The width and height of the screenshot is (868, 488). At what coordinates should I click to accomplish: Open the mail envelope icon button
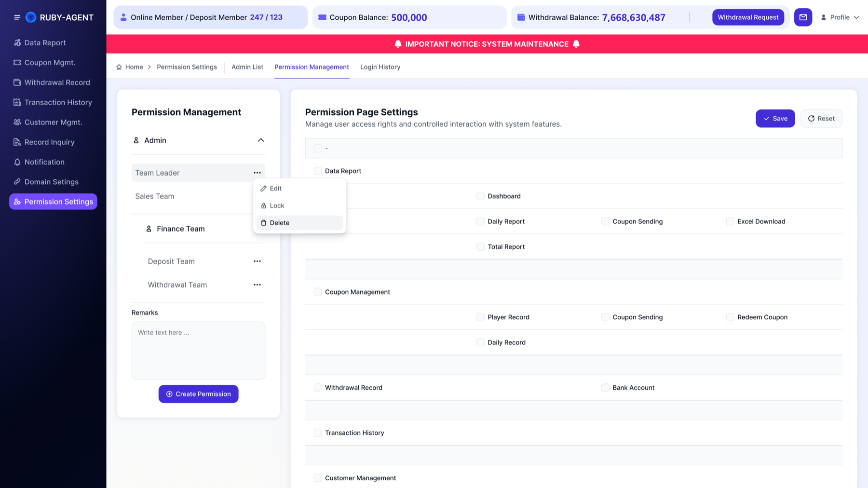click(x=803, y=17)
